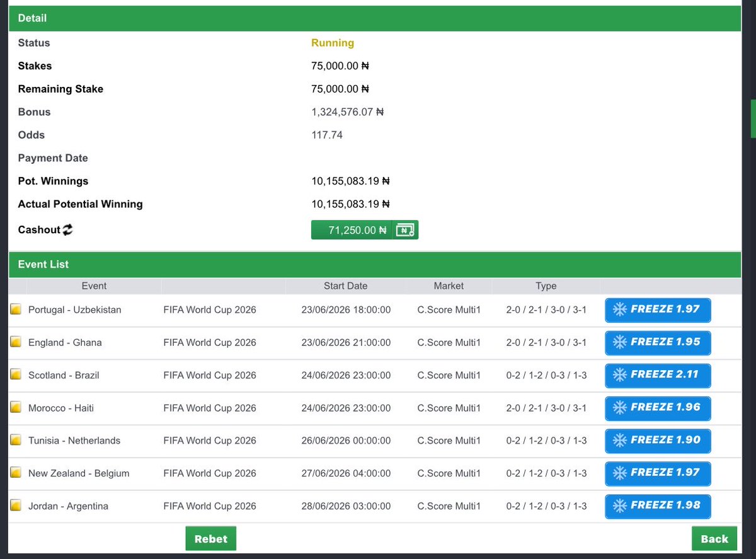Click the start date 27/06/2026 04:00:00
Screen dimensions: 756x559
(x=346, y=473)
